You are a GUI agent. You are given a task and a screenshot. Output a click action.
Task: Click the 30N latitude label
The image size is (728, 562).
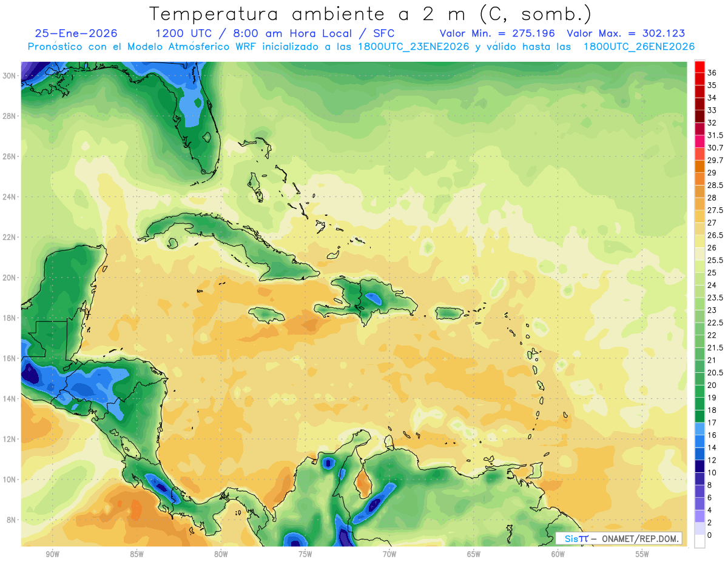click(10, 76)
